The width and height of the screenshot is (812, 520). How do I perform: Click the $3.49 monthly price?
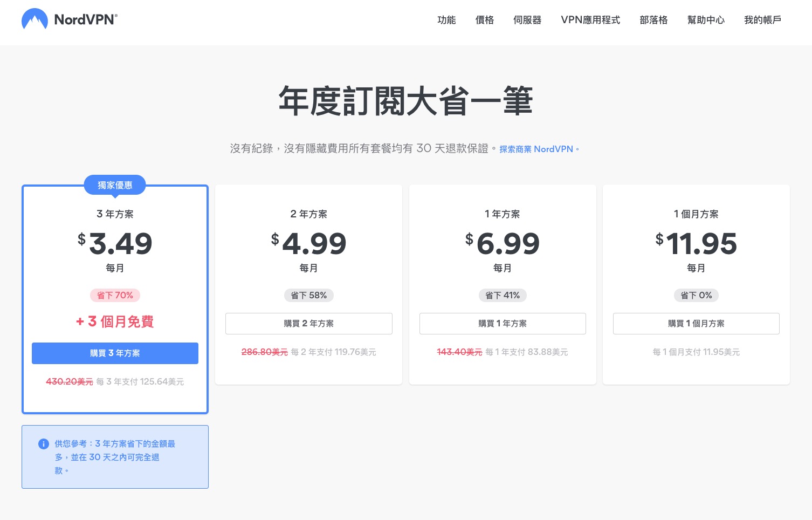115,243
